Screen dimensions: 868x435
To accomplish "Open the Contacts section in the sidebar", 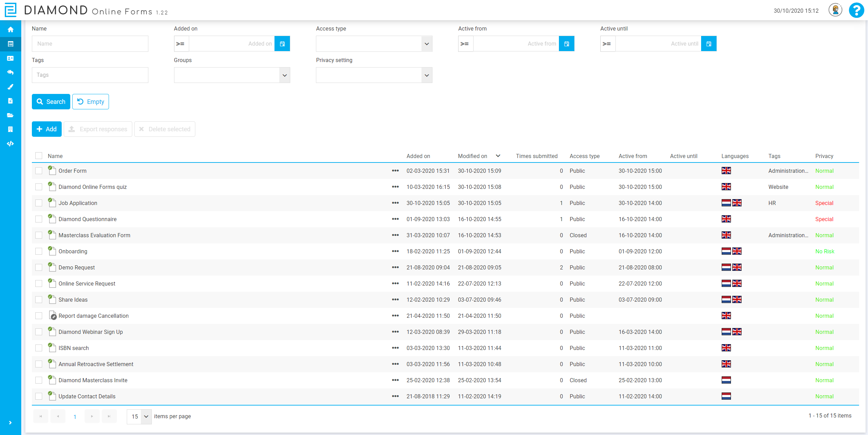I will 11,58.
